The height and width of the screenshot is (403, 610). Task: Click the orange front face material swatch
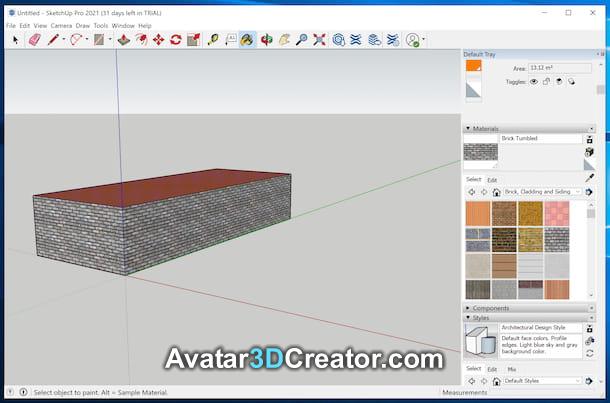pyautogui.click(x=473, y=65)
